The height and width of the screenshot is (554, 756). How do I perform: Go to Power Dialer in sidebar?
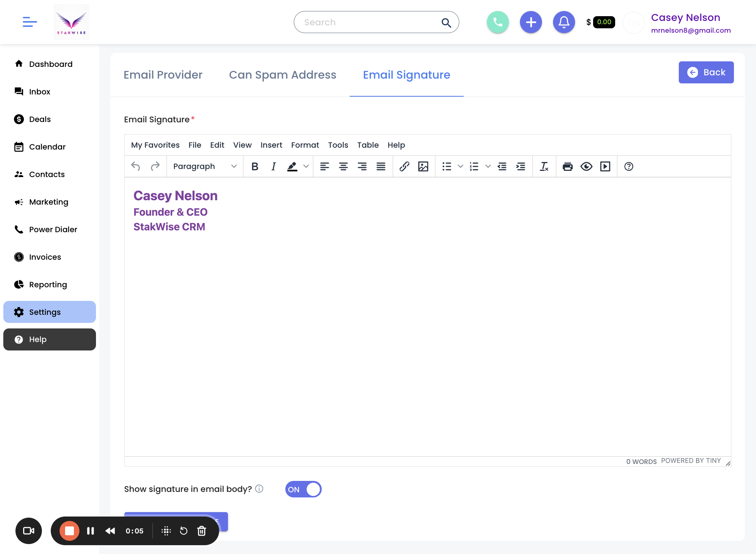click(50, 230)
